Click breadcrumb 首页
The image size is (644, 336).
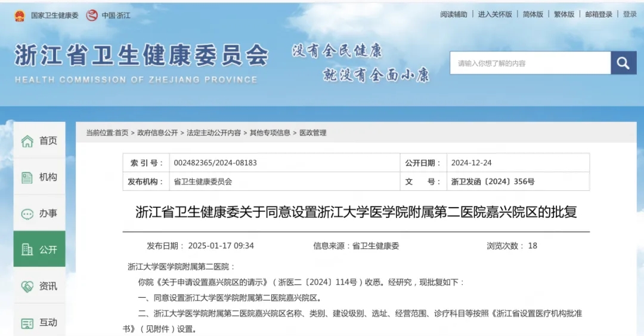click(x=121, y=133)
